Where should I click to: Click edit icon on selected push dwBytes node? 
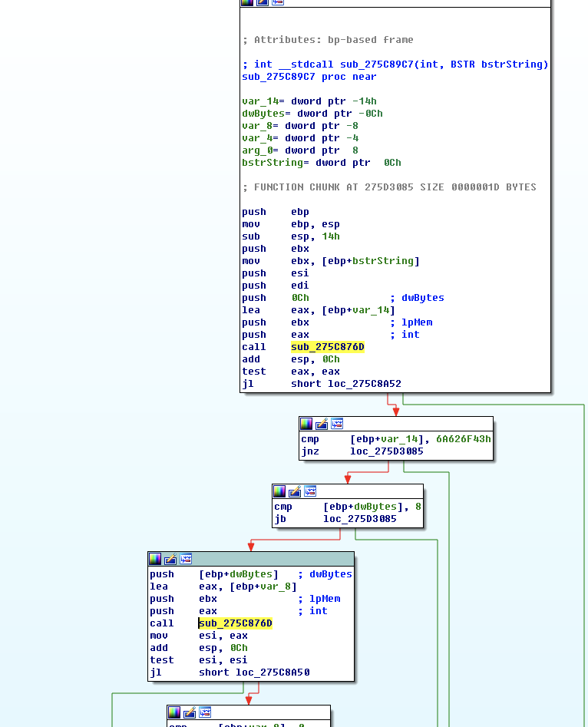tap(170, 559)
